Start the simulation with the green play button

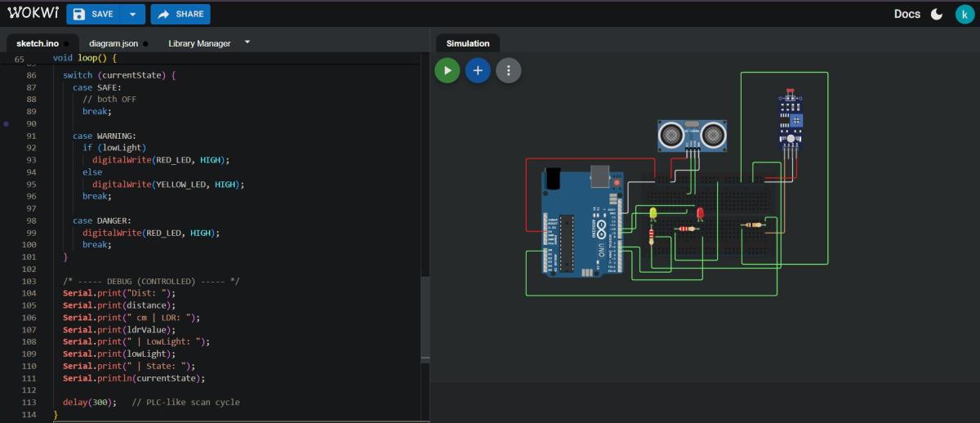tap(447, 70)
